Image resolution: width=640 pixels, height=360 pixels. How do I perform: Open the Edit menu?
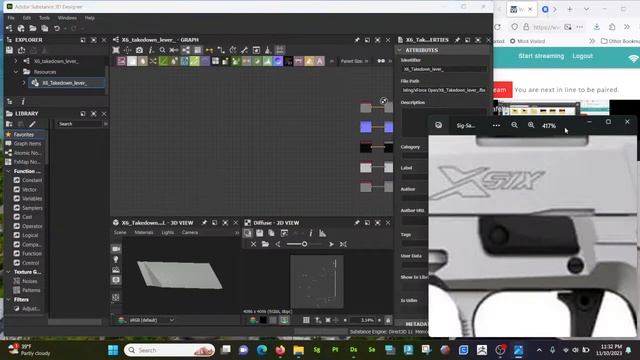[27, 18]
